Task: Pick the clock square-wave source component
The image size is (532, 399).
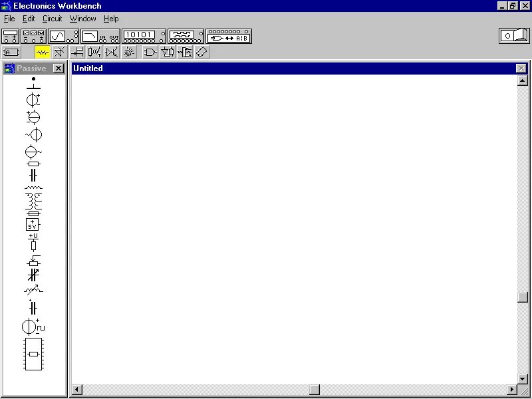Action: (x=33, y=327)
